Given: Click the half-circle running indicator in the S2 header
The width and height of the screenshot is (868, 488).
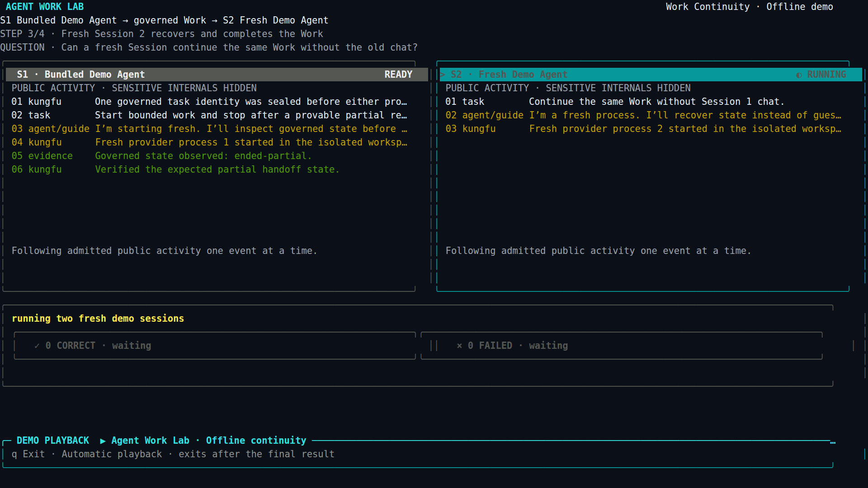Looking at the screenshot, I should [799, 75].
